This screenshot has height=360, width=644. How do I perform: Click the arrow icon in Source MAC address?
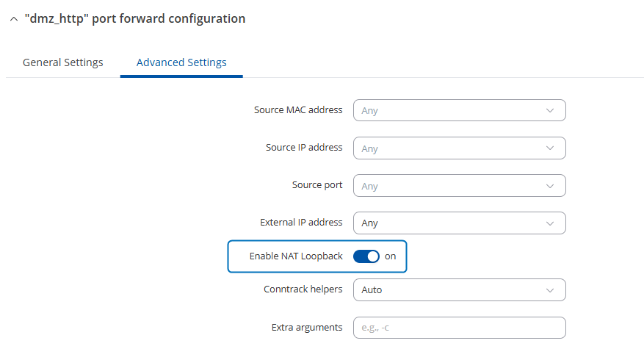coord(550,110)
